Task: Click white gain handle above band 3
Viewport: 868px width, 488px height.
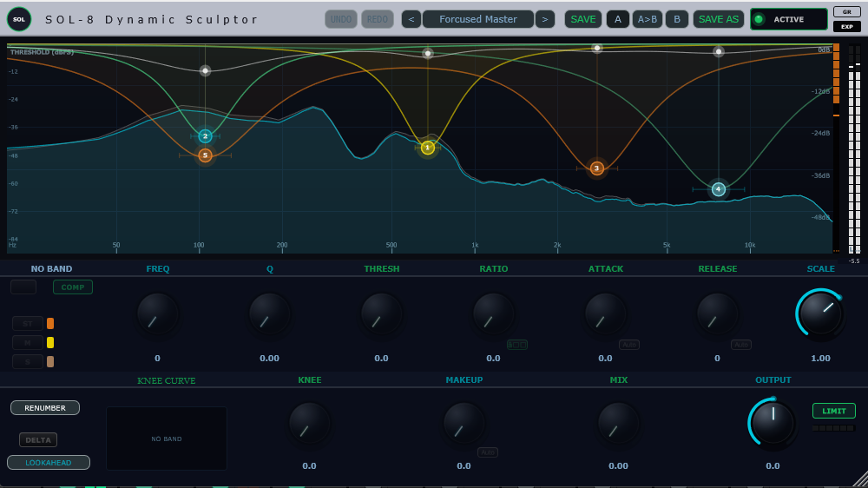Action: point(597,49)
